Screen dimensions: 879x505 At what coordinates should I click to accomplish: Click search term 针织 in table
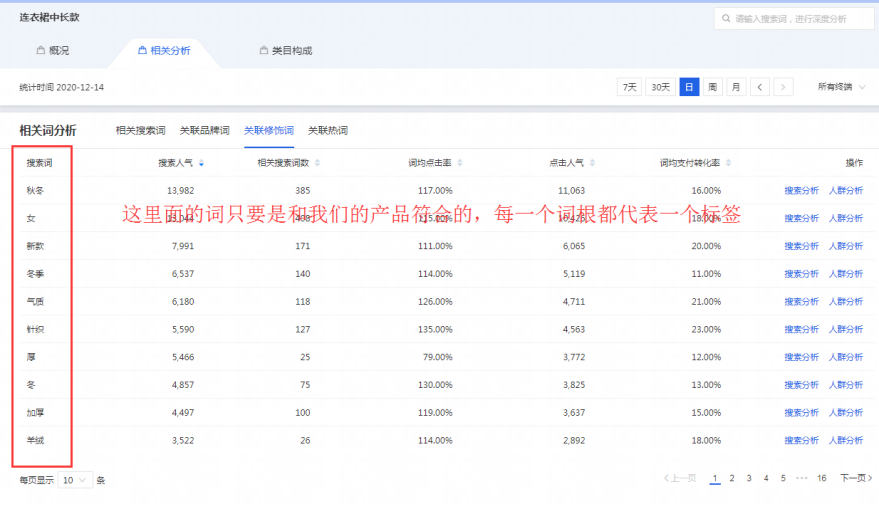[x=35, y=330]
